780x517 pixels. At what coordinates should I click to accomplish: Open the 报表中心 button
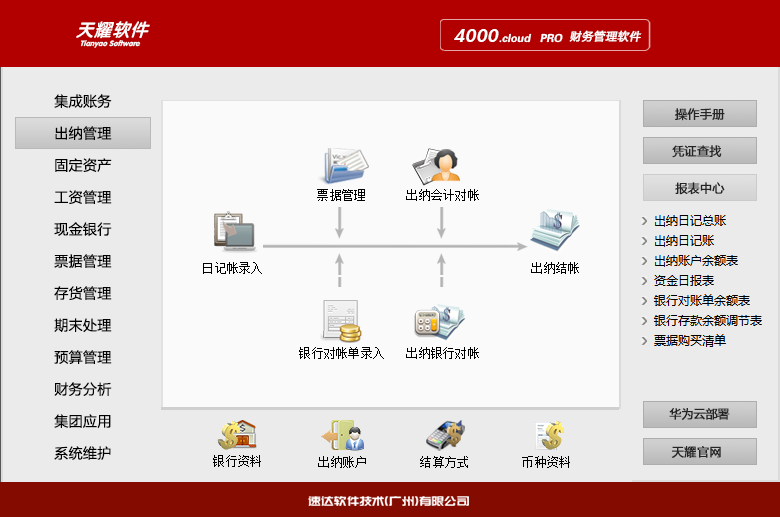pos(699,188)
